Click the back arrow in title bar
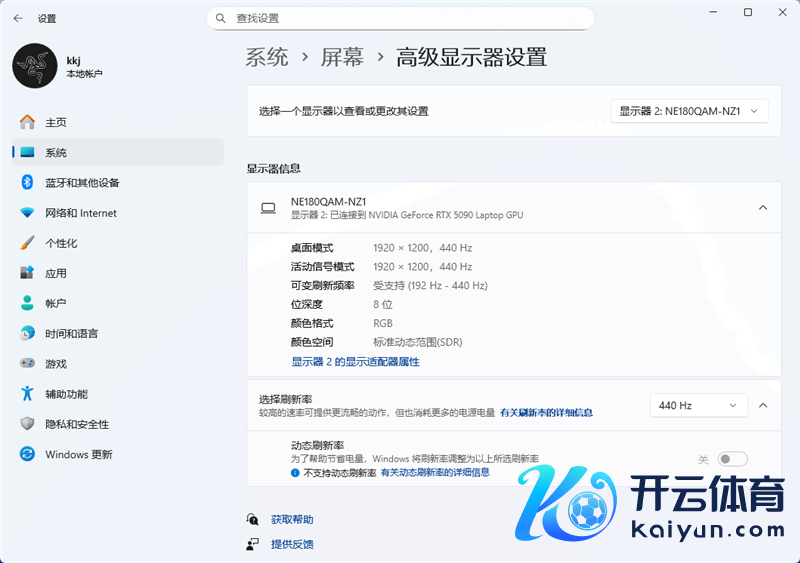The image size is (800, 563). click(x=18, y=18)
